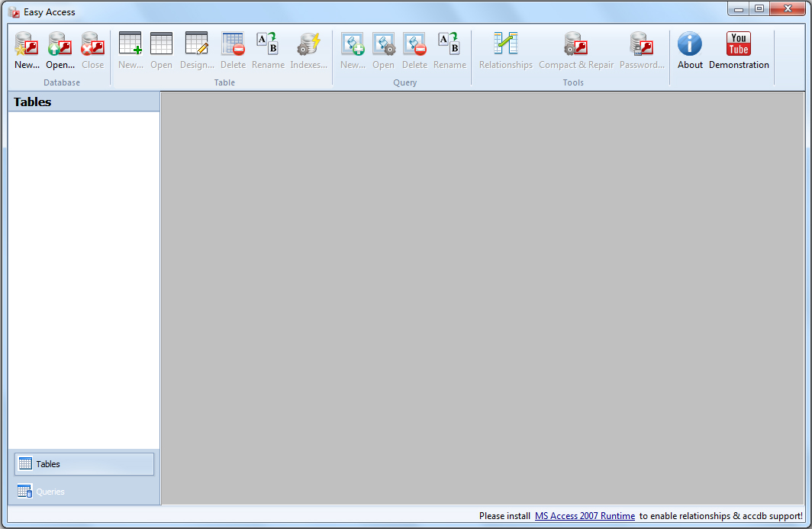Viewport: 812px width, 529px height.
Task: Close the Easy Access window
Action: (x=788, y=9)
